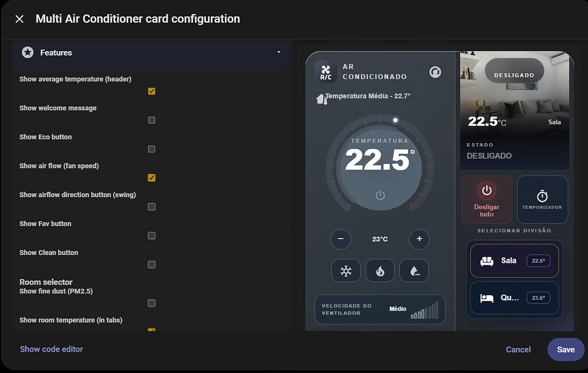Screen dimensions: 588x373
Task: Close the card configuration dialog
Action: (19, 19)
